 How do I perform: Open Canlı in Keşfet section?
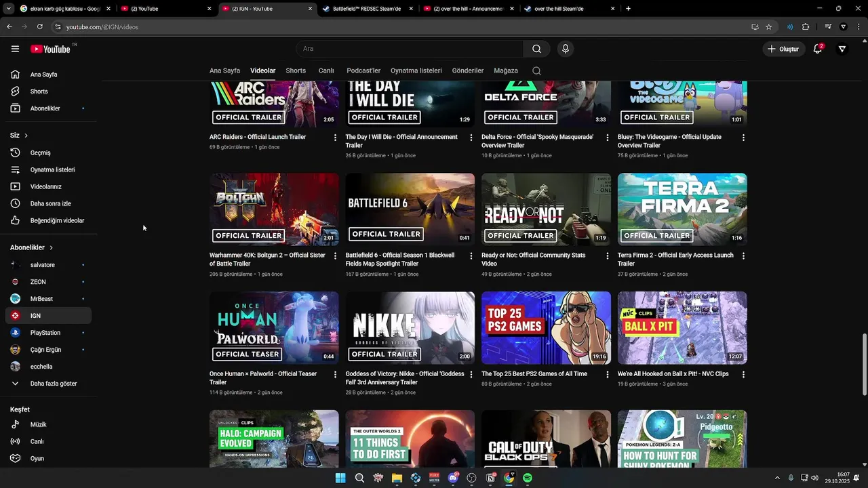[48, 441]
